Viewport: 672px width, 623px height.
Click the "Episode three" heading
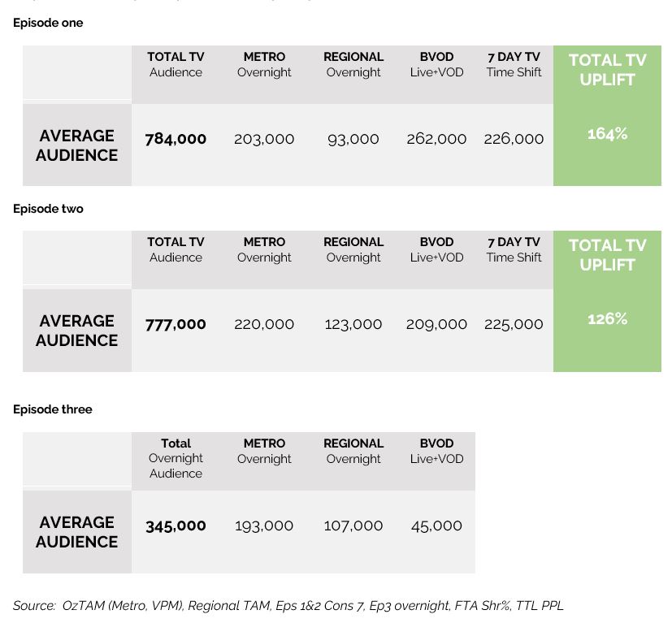[x=52, y=409]
